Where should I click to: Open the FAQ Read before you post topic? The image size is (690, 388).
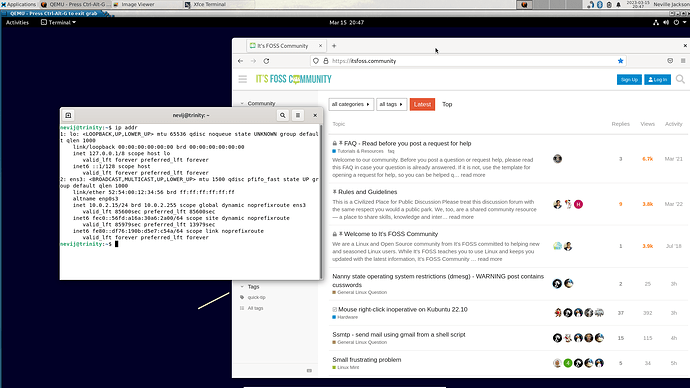coord(407,143)
